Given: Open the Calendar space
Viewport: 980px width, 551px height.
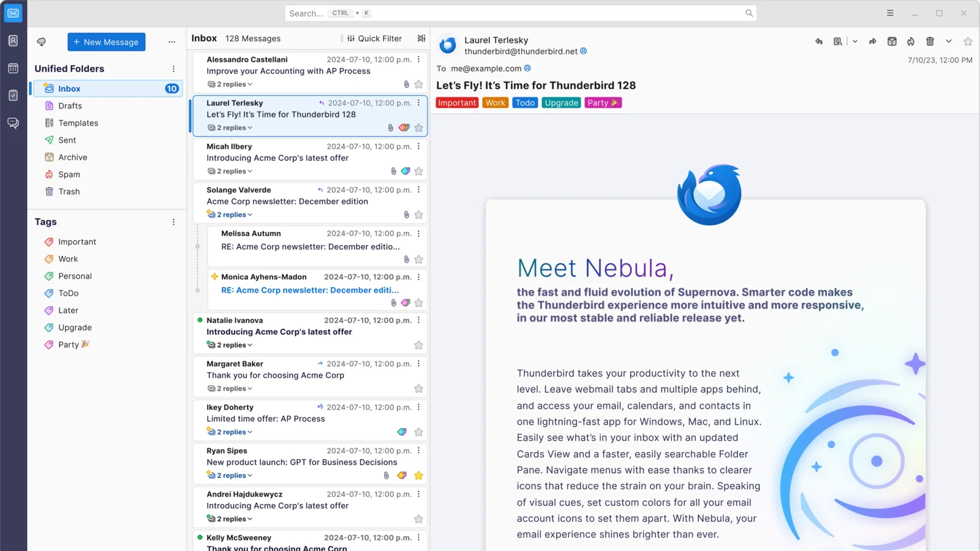Looking at the screenshot, I should coord(13,68).
